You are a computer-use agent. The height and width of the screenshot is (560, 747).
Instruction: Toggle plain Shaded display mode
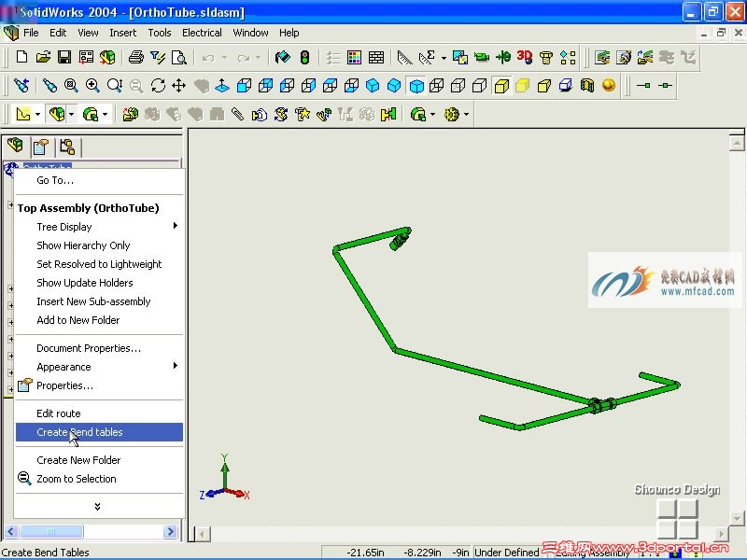point(523,86)
